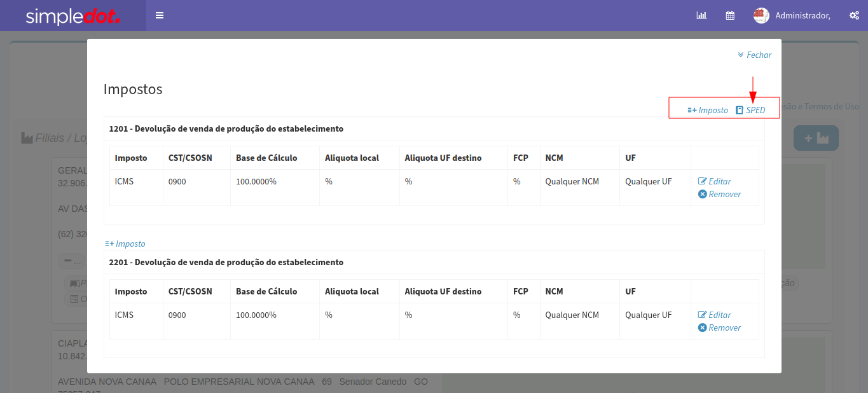Add Imposto from the top-right link
This screenshot has width=868, height=393.
pyautogui.click(x=708, y=110)
